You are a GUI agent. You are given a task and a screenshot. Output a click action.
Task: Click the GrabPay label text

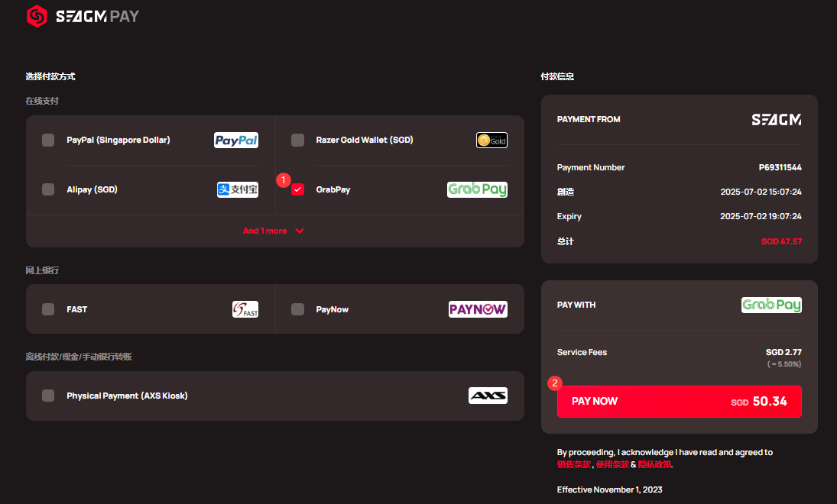click(333, 189)
